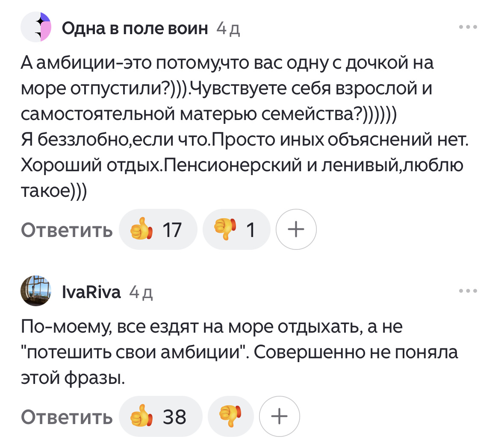Dislike IvaRiva's comment using thumbs down icon

pos(230,416)
